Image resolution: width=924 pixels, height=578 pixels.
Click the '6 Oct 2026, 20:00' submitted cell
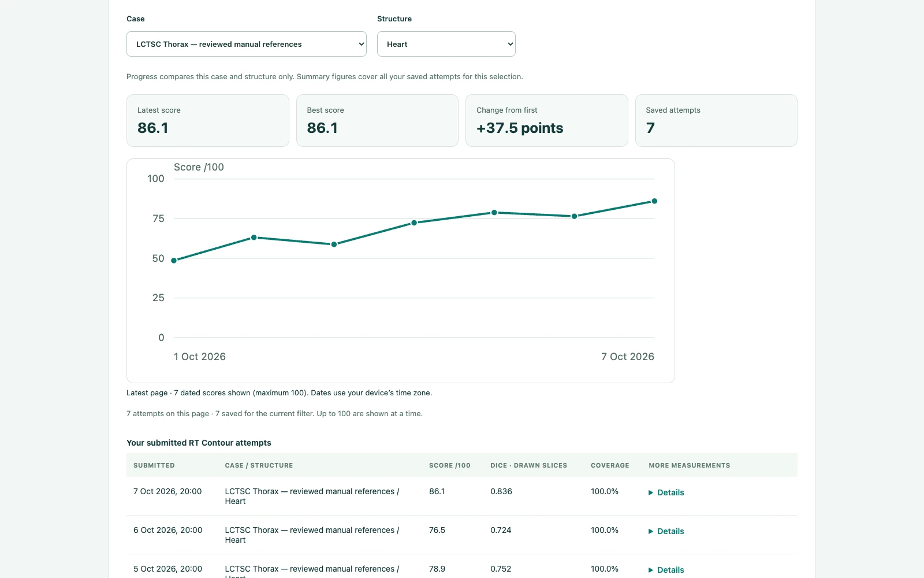point(167,530)
